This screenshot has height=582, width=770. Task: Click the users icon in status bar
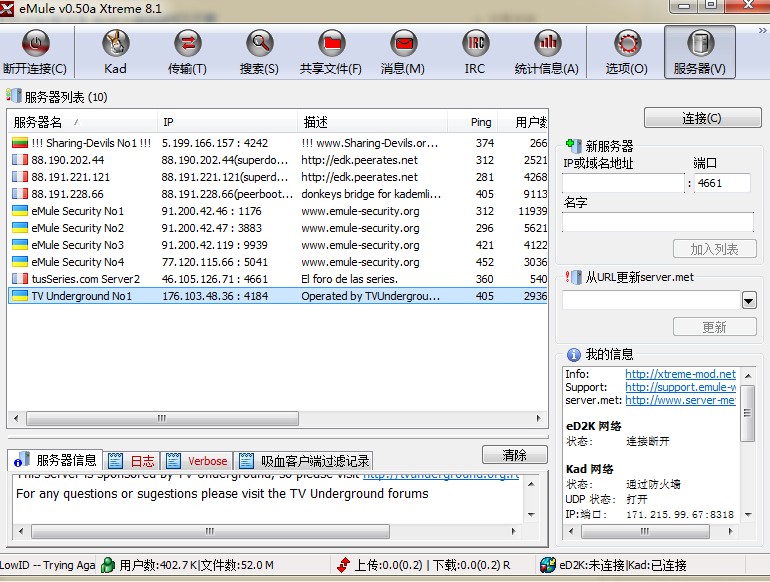pyautogui.click(x=108, y=565)
